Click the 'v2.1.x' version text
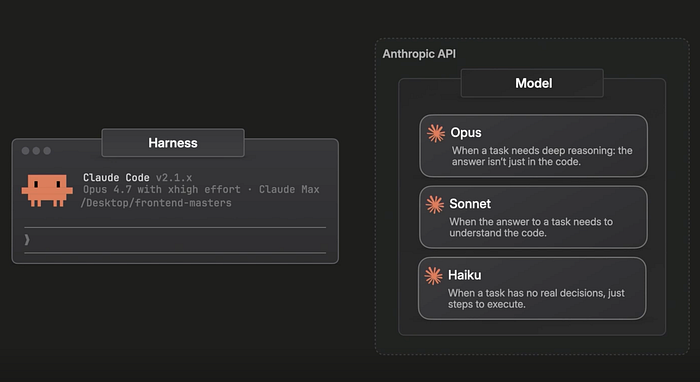Screen dimensions: 700x382 tap(174, 178)
